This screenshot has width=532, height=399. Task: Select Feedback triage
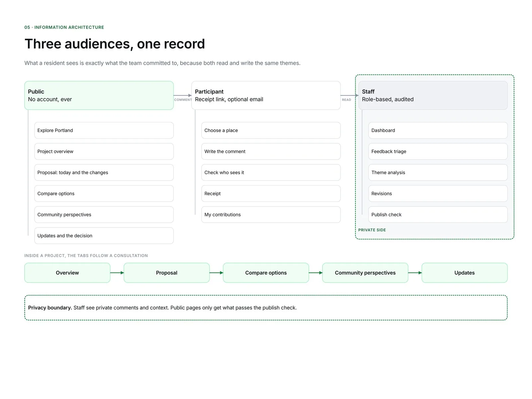point(438,151)
